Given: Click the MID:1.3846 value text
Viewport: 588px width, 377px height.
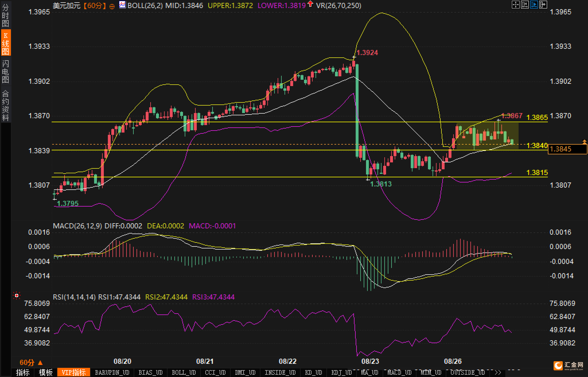Looking at the screenshot, I should pyautogui.click(x=184, y=5).
